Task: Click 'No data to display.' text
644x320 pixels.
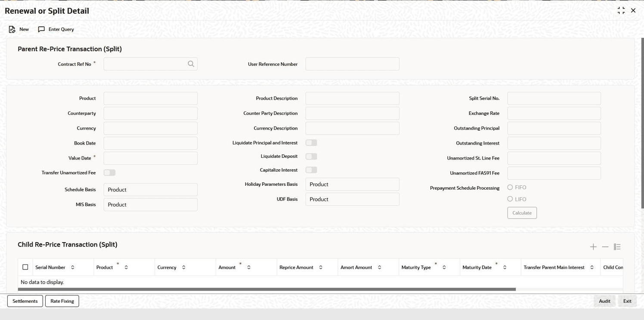Action: [42, 282]
